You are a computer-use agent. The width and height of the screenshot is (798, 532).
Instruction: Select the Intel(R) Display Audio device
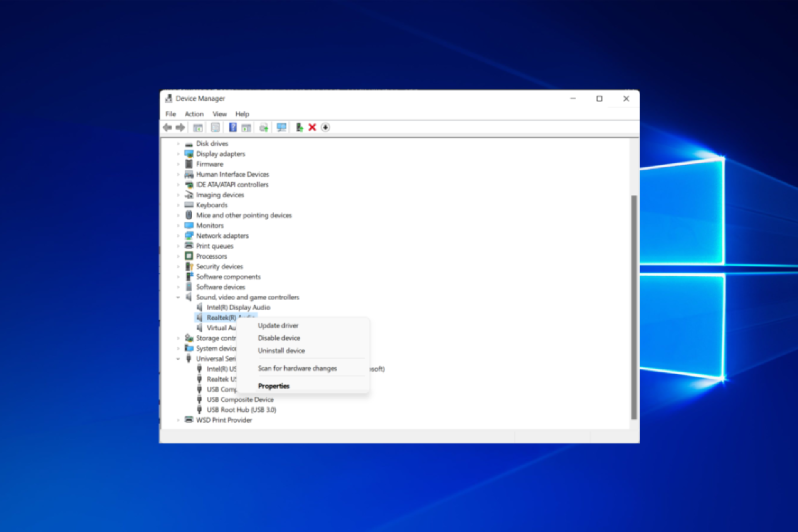tap(239, 307)
